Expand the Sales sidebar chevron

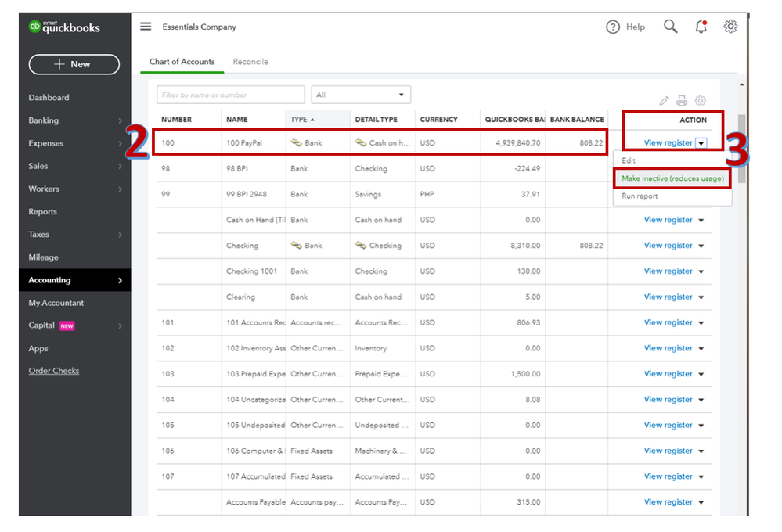[121, 167]
